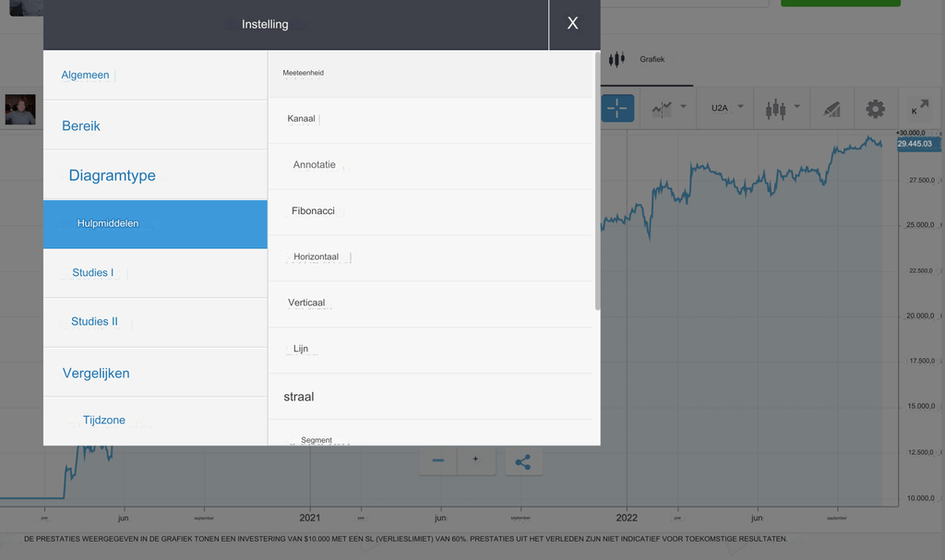
Task: Click the share chart icon
Action: point(523,461)
